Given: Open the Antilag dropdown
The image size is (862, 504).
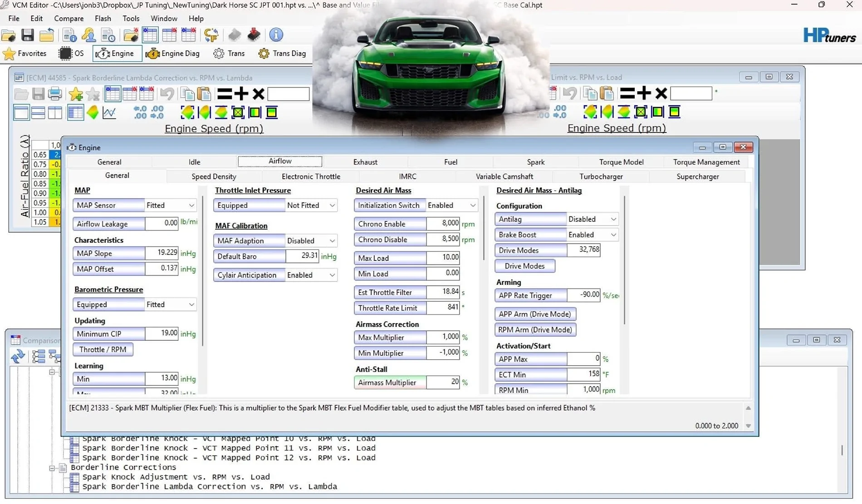Looking at the screenshot, I should point(593,219).
